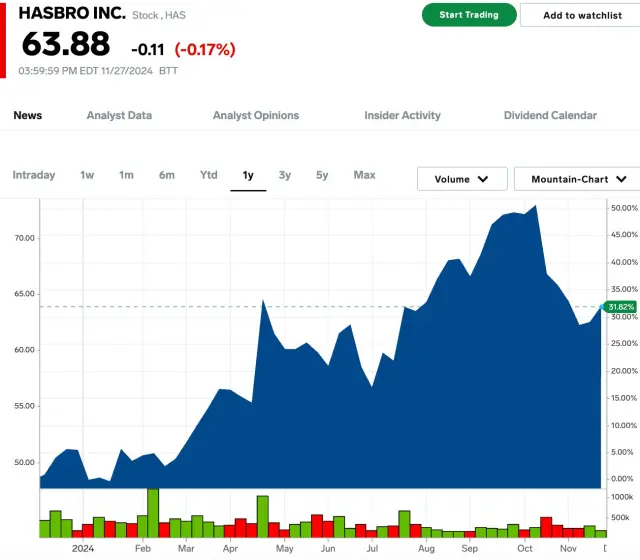Open the Dividend Calendar tab
This screenshot has height=560, width=640.
click(x=550, y=115)
